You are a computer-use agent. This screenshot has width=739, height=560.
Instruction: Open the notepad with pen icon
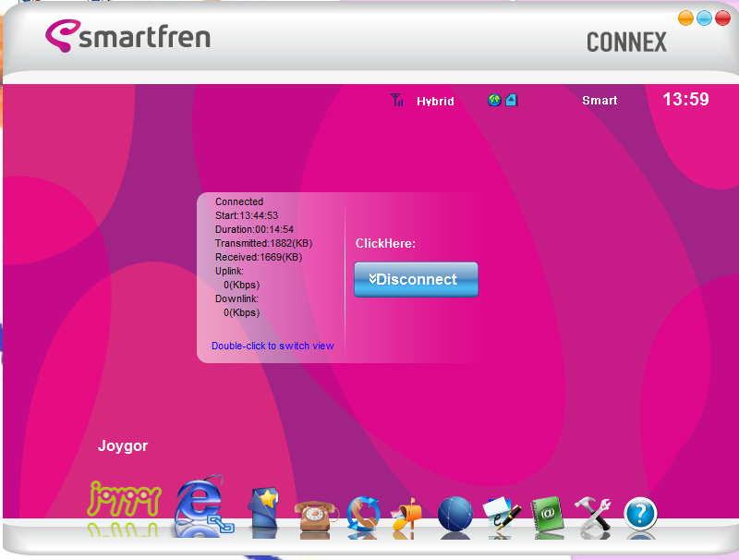[502, 515]
